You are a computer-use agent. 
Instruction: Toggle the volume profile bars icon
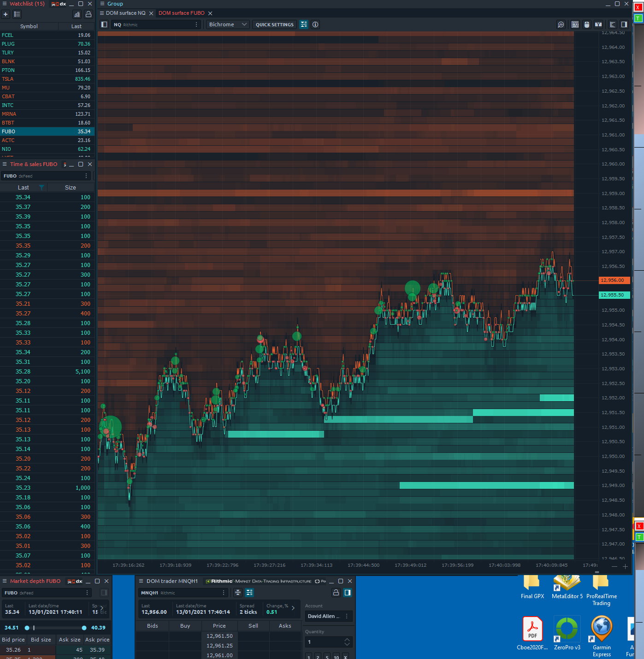pyautogui.click(x=613, y=24)
